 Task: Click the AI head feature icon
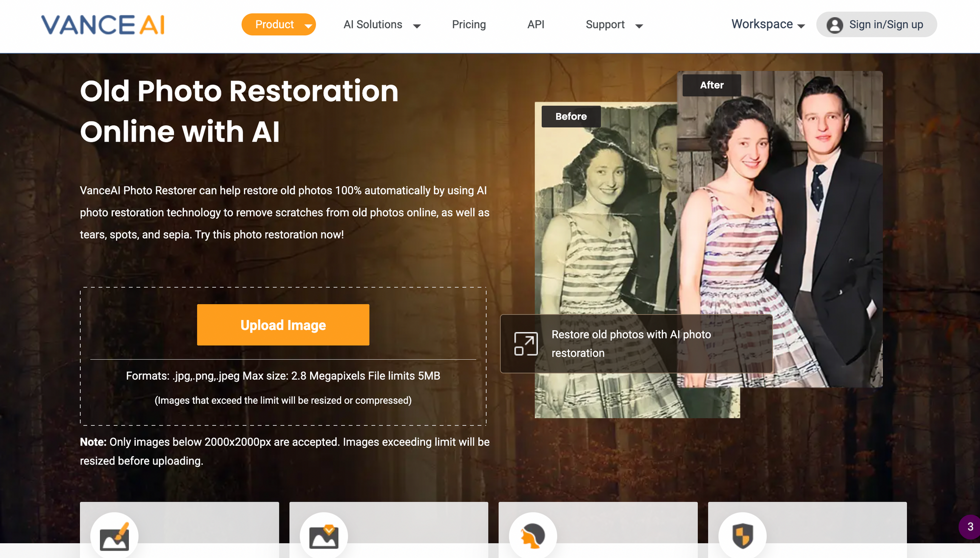[533, 536]
